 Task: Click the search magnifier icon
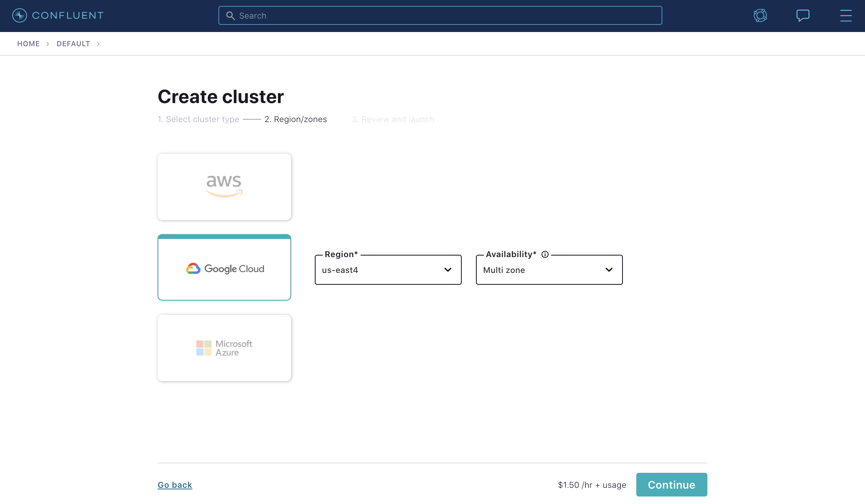click(x=230, y=15)
